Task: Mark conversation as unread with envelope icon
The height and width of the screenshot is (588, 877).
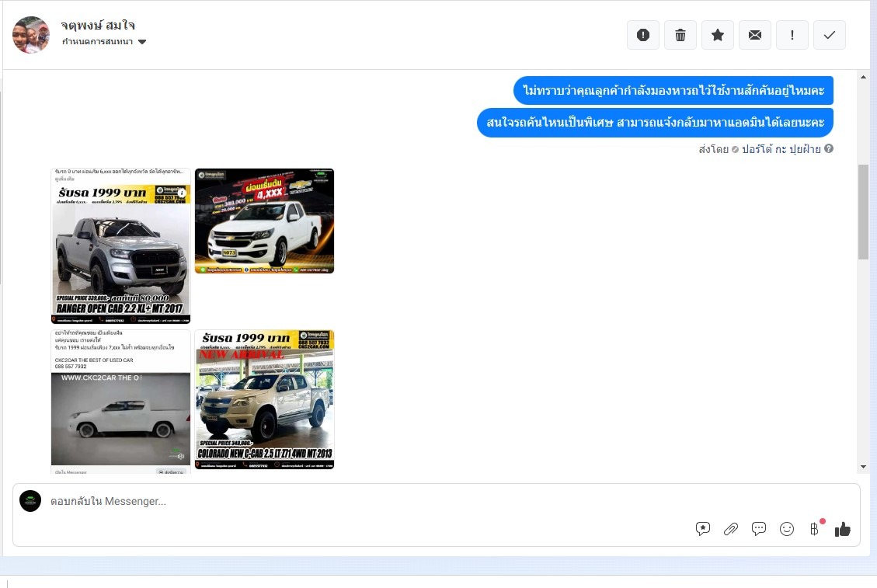Action: (x=755, y=35)
